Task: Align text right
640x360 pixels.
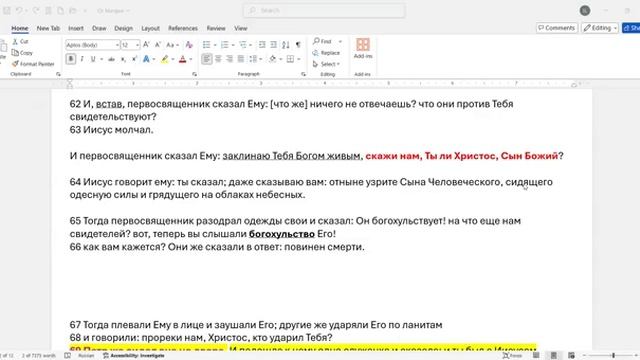Action: click(x=229, y=59)
